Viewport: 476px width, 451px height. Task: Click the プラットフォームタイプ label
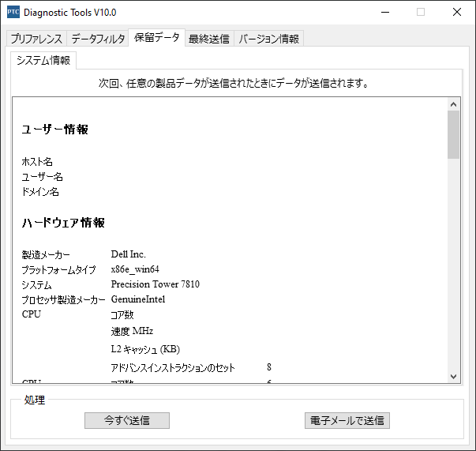(x=58, y=269)
